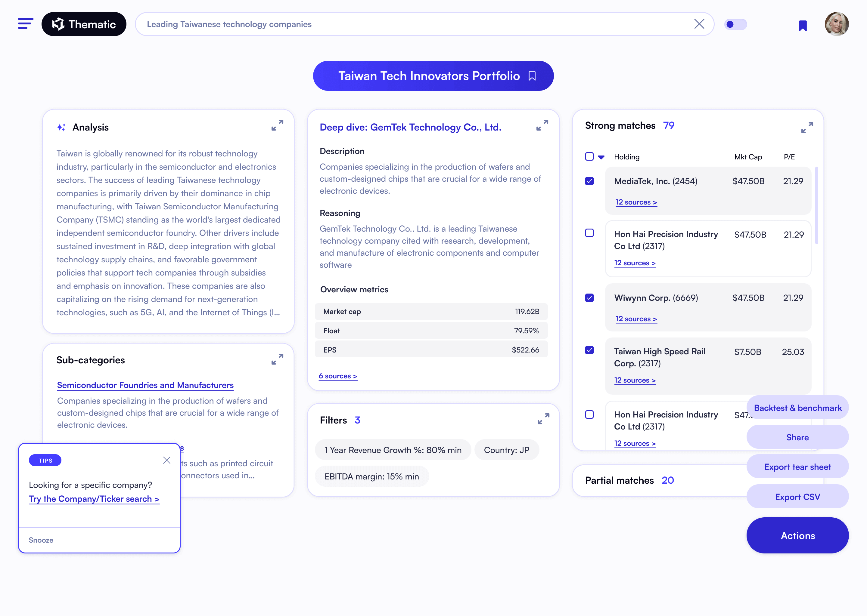Screen dimensions: 867x616
Task: Choose Export CSV from actions menu
Action: pos(797,497)
